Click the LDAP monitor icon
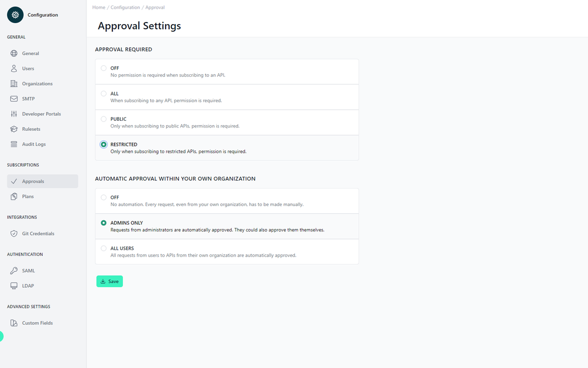This screenshot has width=588, height=368. pyautogui.click(x=13, y=285)
